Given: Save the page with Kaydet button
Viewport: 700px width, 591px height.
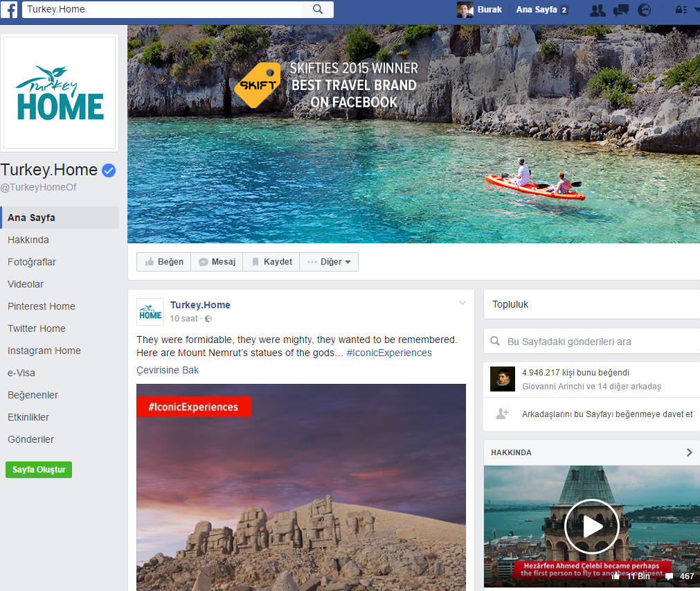Looking at the screenshot, I should (x=271, y=262).
